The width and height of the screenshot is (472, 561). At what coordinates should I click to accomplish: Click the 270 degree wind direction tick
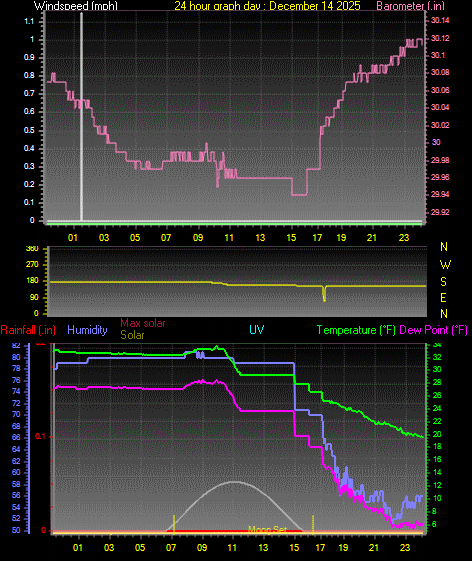tap(32, 265)
